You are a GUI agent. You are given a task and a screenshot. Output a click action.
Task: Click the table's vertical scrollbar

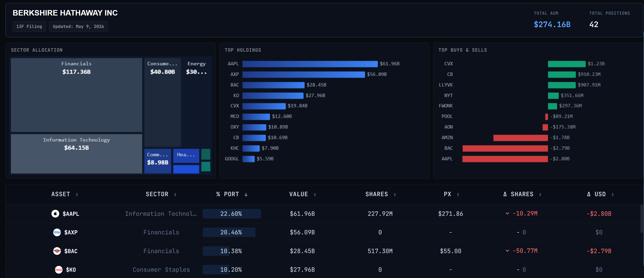[642, 219]
